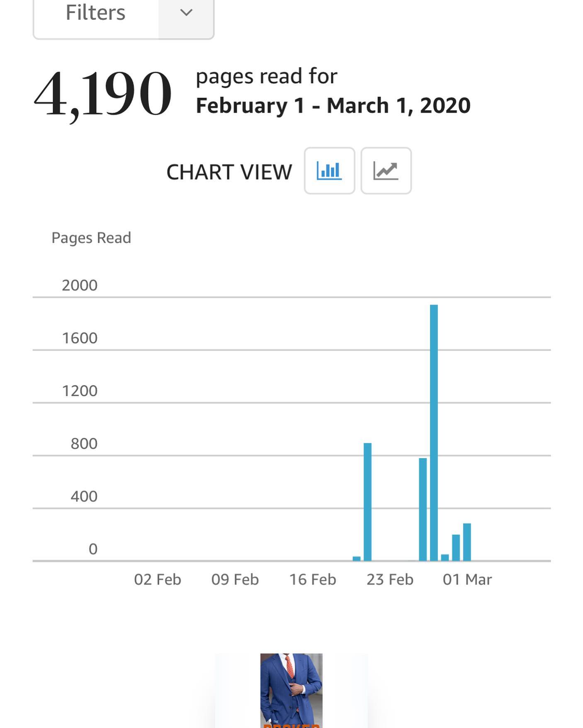Click the currently active chart type icon
The image size is (583, 728).
(329, 171)
